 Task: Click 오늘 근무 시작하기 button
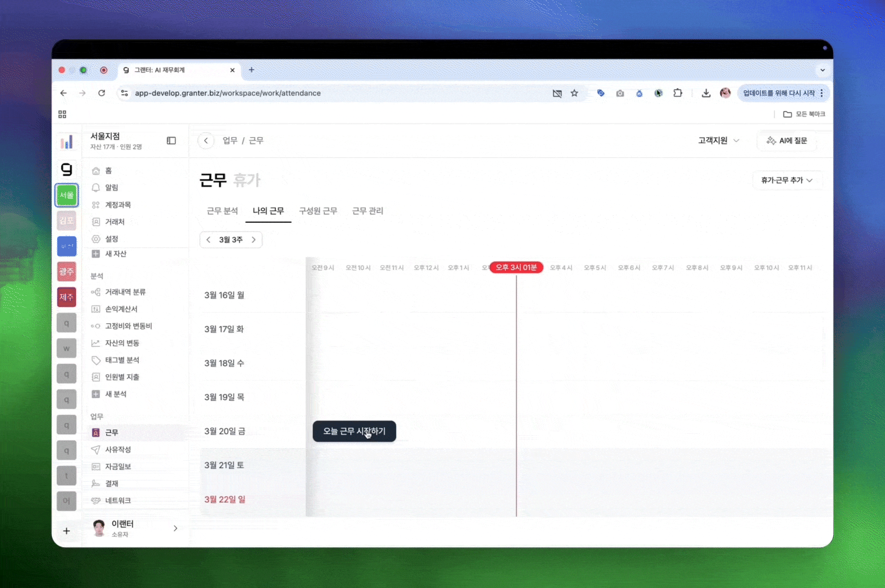click(354, 431)
